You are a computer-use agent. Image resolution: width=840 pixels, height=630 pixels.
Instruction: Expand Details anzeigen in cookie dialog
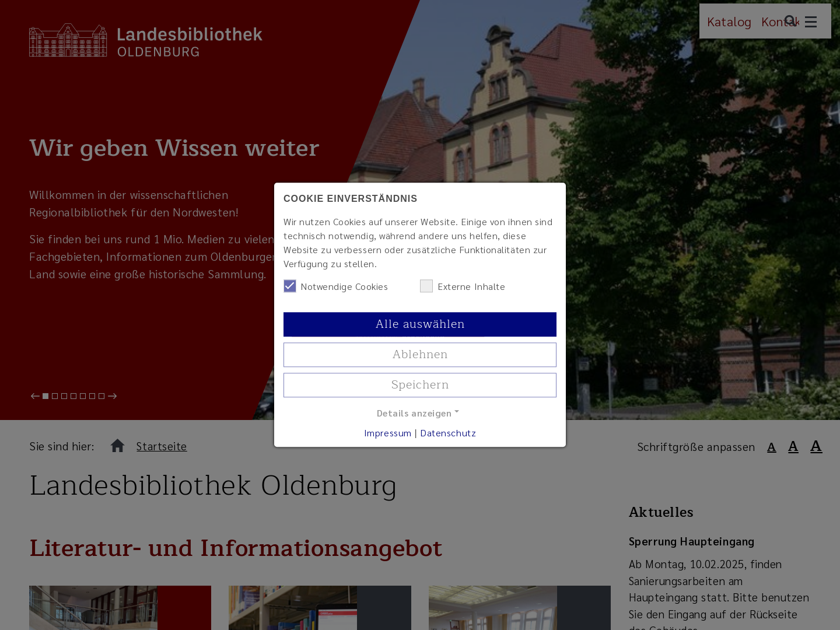[x=418, y=413]
